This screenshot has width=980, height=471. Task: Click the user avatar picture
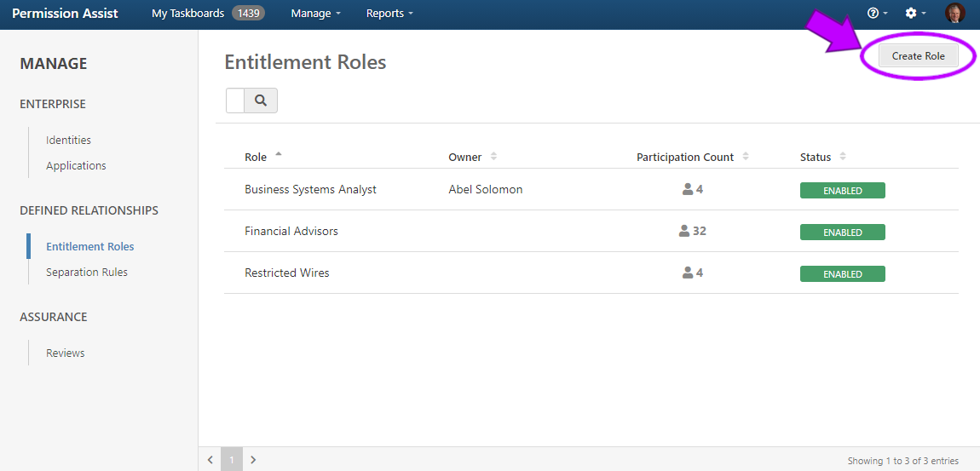(x=955, y=14)
